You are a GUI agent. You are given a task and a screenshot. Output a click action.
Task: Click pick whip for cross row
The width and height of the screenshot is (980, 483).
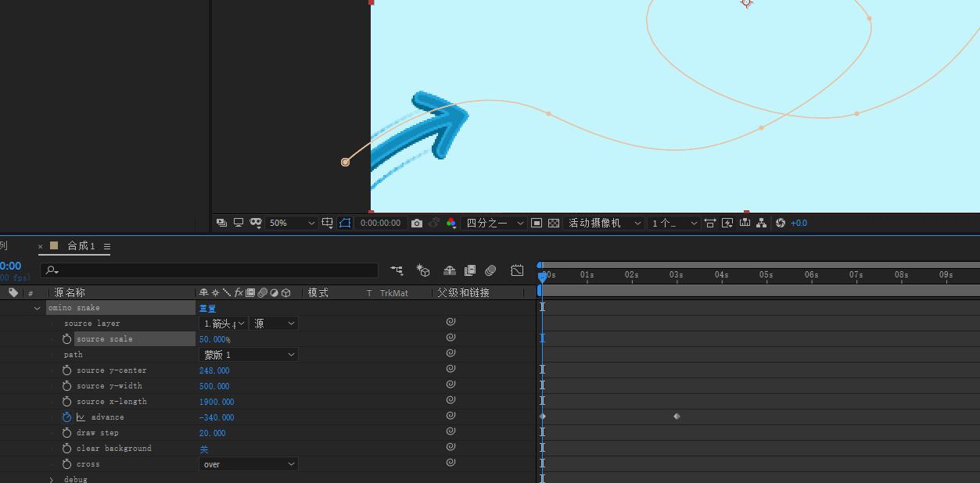click(451, 463)
